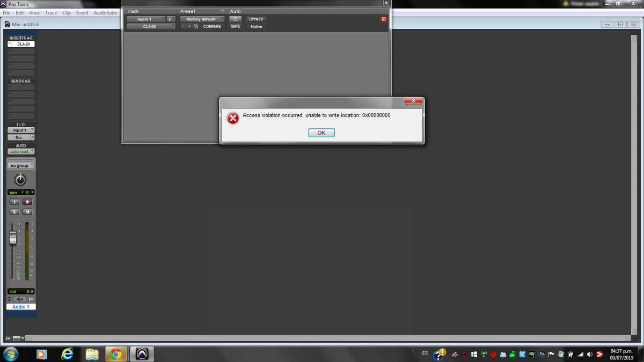Screen dimensions: 644x362
Task: Launch Internet Explorer from taskbar
Action: pyautogui.click(x=67, y=354)
